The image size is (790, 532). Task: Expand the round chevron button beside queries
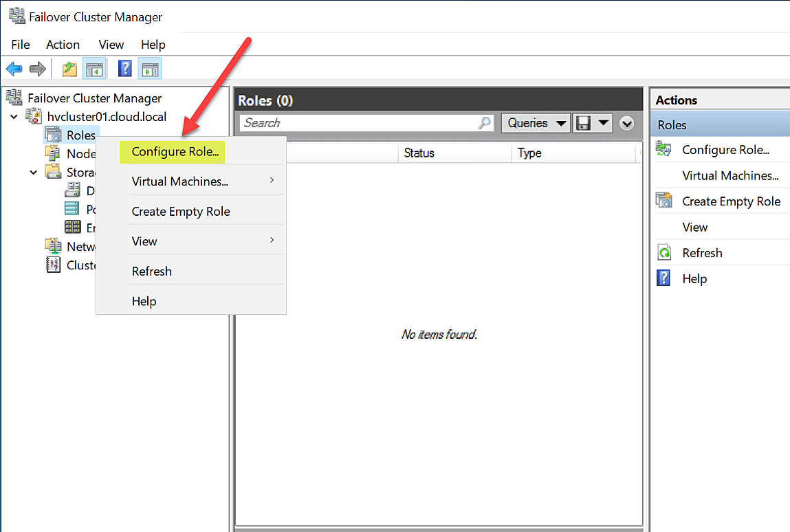tap(626, 123)
